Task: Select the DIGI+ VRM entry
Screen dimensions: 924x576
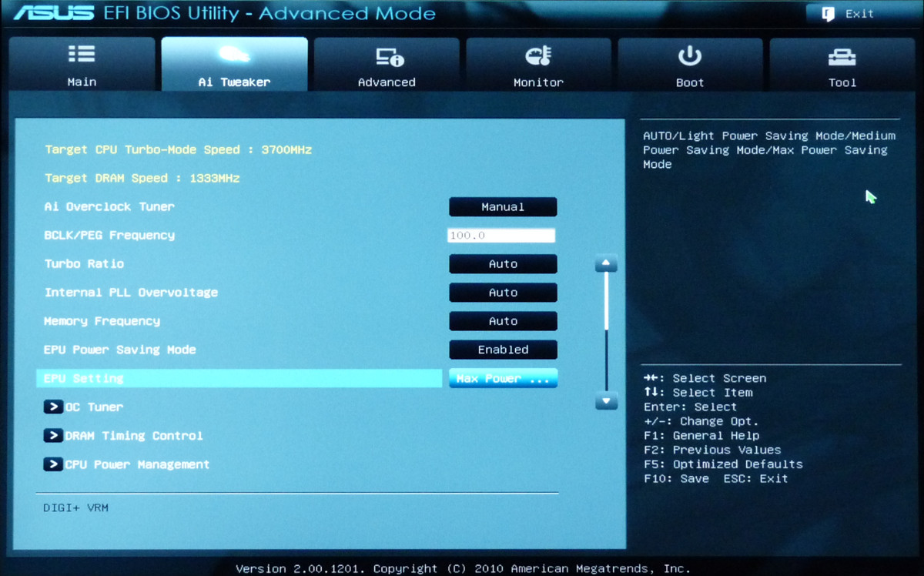Action: point(76,508)
